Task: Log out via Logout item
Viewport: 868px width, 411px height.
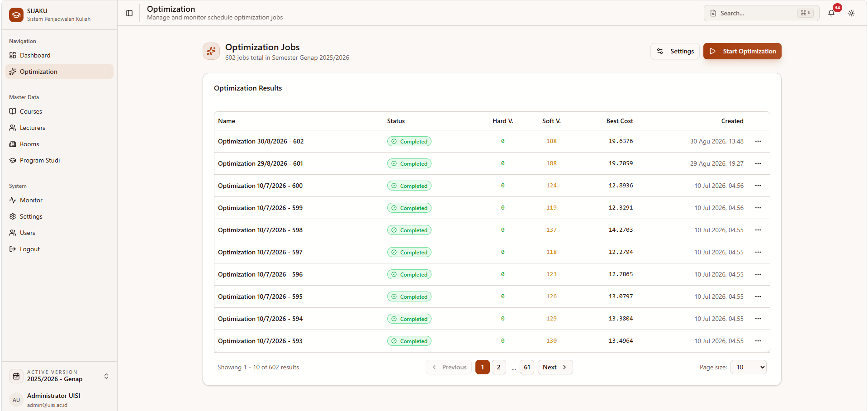Action: point(59,249)
